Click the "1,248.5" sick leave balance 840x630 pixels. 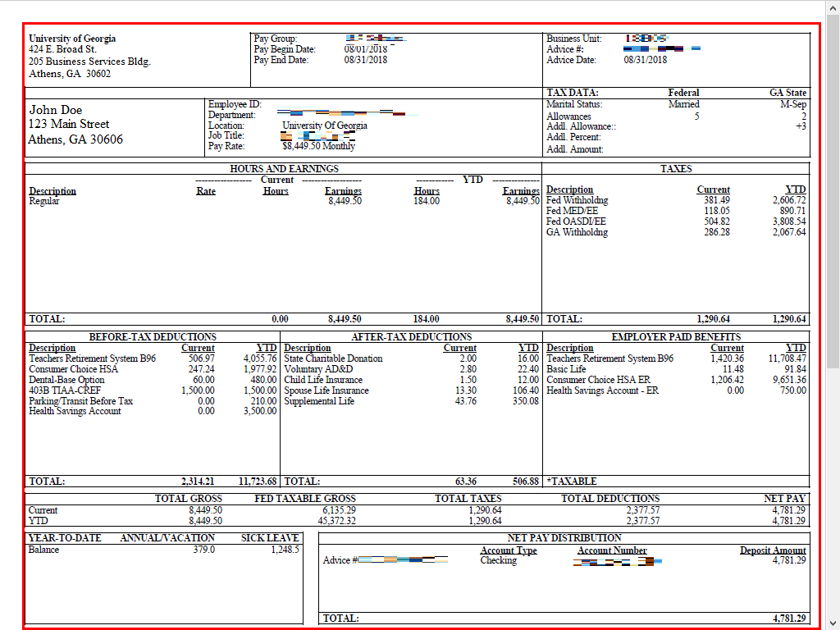click(x=285, y=550)
